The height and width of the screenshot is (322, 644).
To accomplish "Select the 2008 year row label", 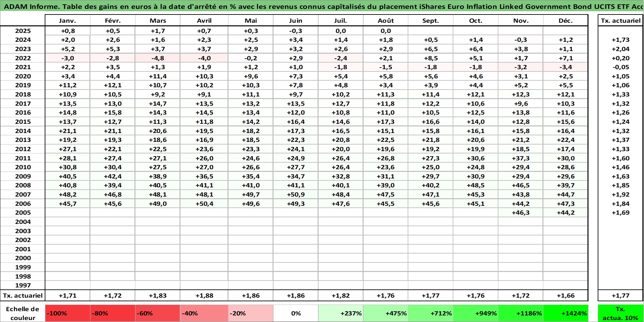I will (23, 185).
